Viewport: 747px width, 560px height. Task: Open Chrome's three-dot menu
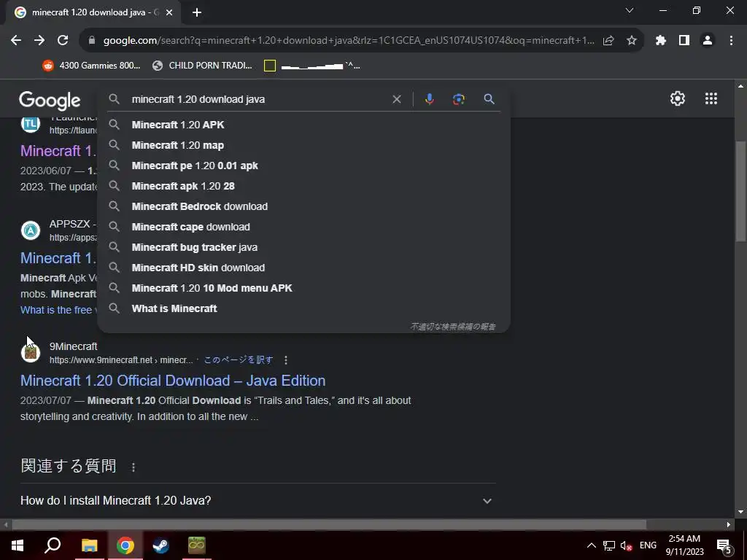coord(731,41)
